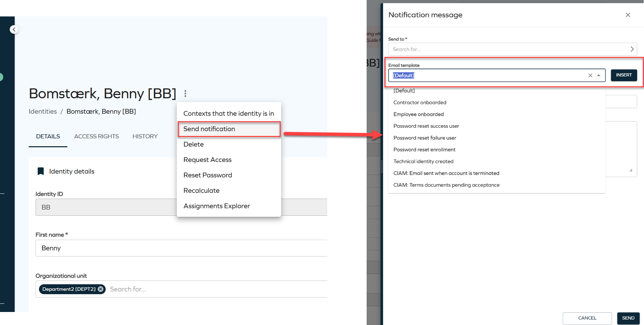The image size is (644, 325).
Task: Click the bookmark icon next to Identity details
Action: click(41, 171)
